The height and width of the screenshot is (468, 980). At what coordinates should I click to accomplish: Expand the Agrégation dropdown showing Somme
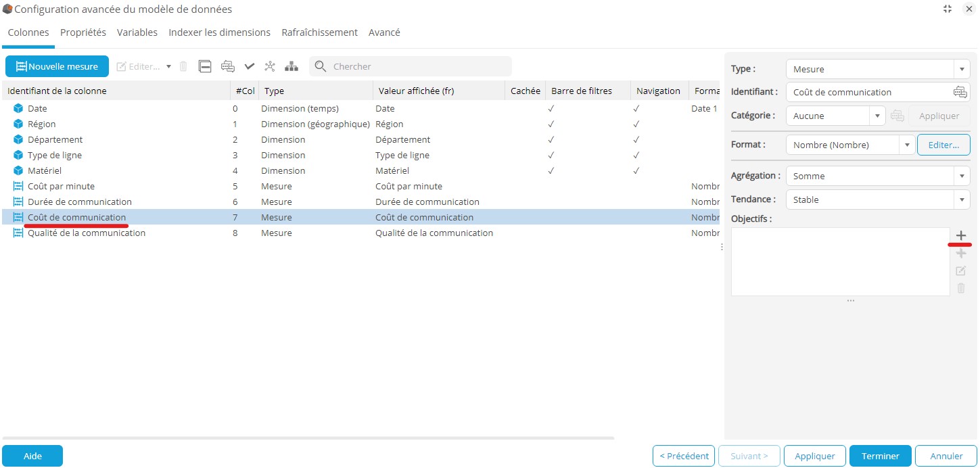click(x=878, y=176)
